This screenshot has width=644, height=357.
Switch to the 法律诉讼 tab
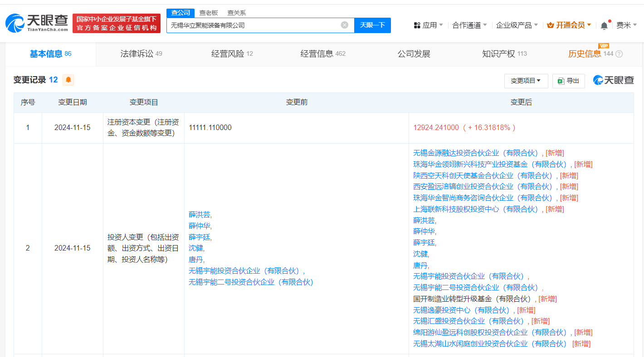tap(141, 54)
